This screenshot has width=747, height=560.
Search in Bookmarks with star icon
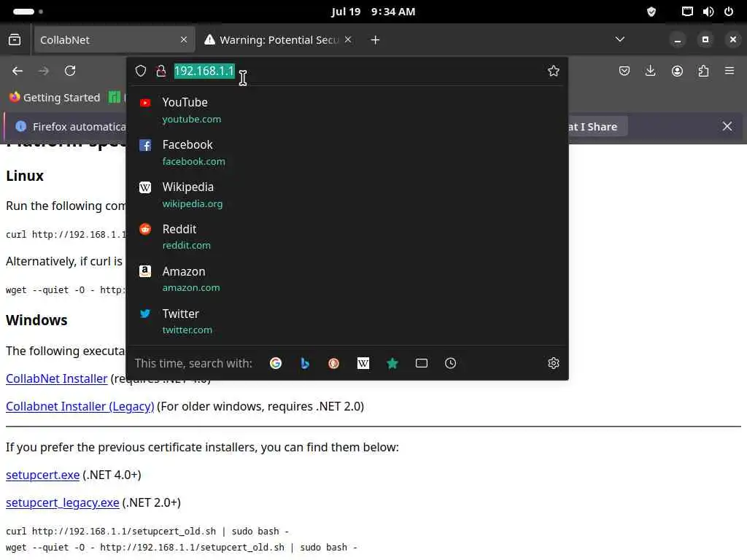pos(392,363)
